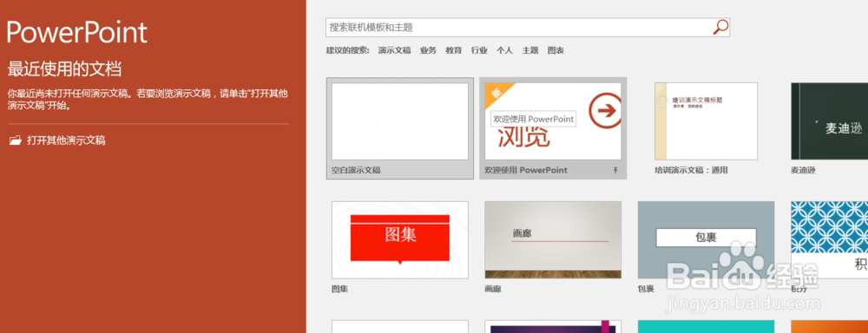
Task: Click the 画廊 caption below thumbnail
Action: point(493,289)
